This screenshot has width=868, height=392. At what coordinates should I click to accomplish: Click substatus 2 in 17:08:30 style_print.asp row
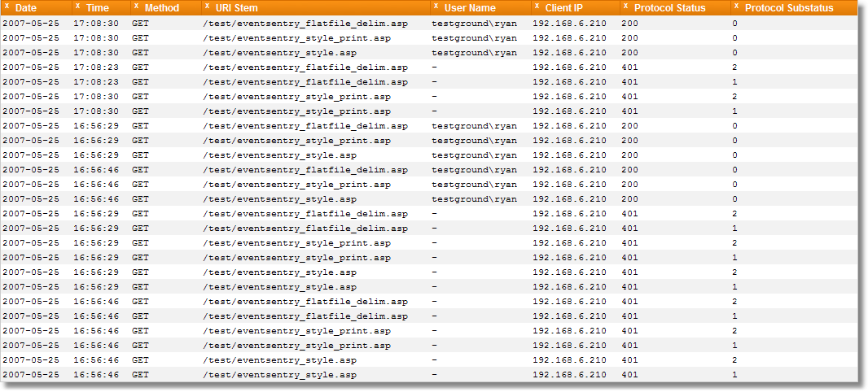pos(734,97)
